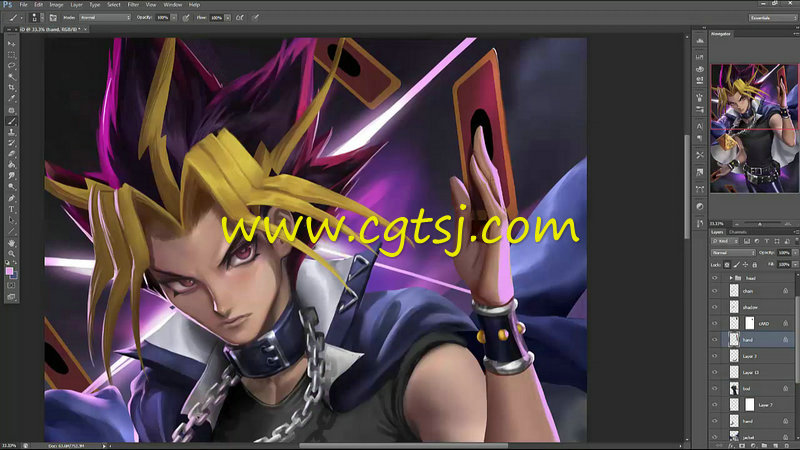Hide the shadow layer
800x450 pixels.
click(715, 307)
